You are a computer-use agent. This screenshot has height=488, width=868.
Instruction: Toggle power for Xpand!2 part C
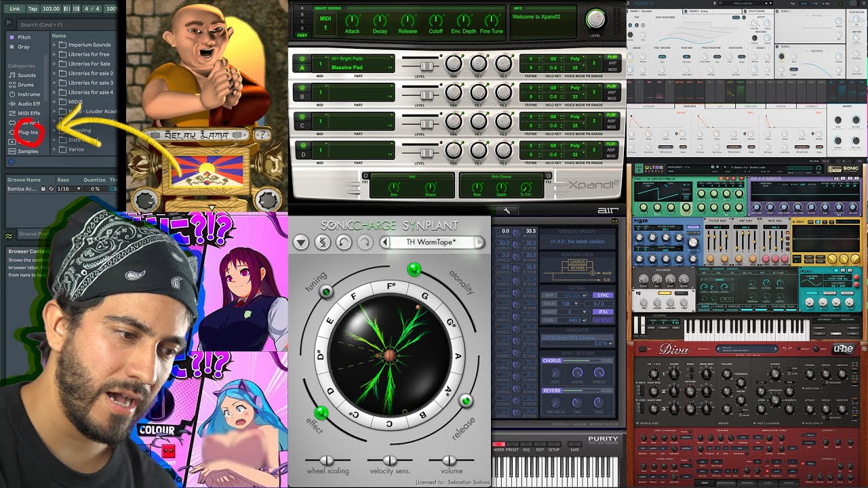(302, 117)
